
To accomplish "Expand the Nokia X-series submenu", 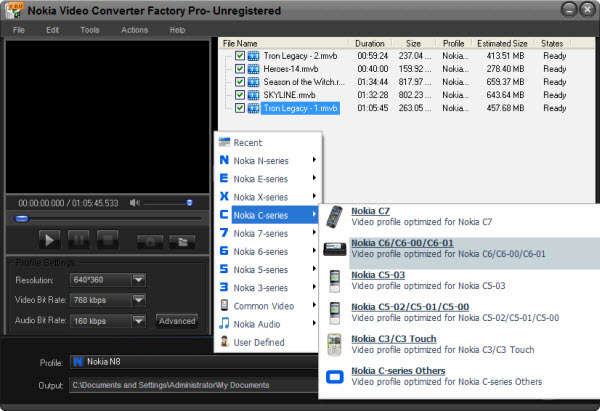I will pyautogui.click(x=314, y=196).
